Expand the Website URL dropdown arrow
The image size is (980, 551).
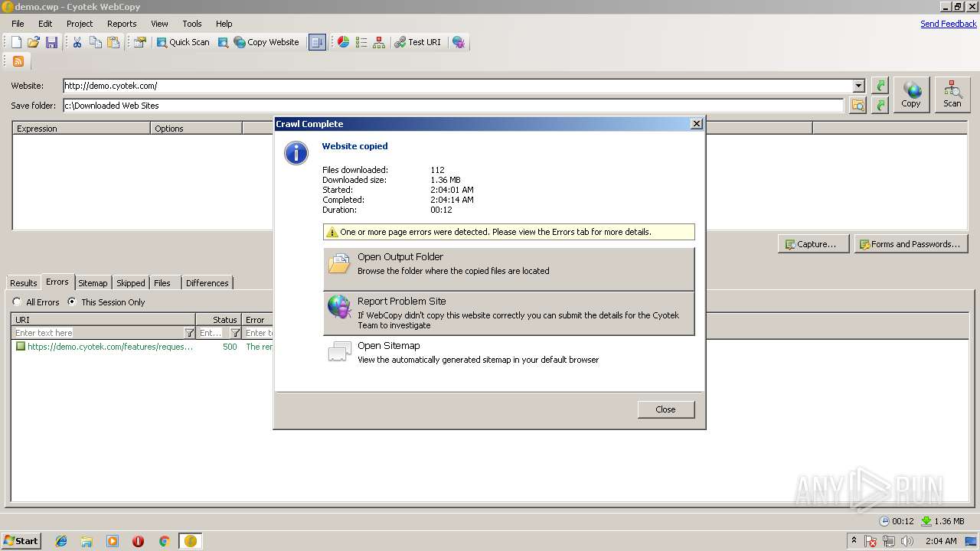click(x=859, y=86)
